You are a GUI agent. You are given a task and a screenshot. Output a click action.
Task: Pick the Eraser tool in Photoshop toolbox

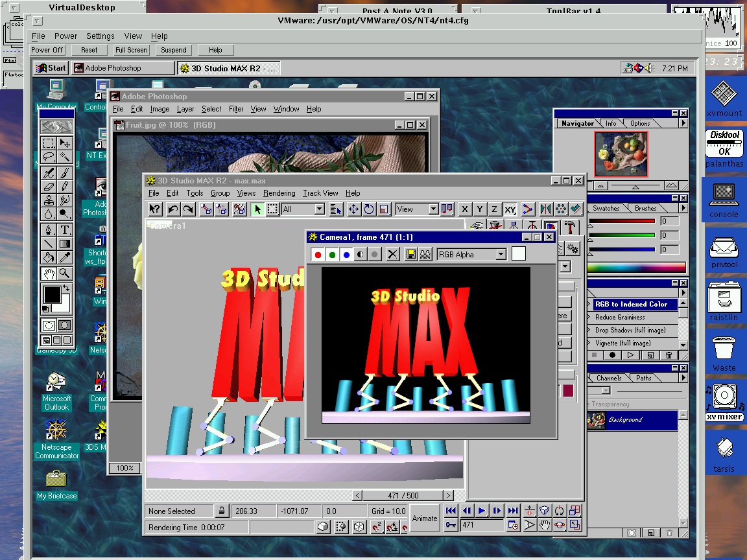tap(49, 187)
